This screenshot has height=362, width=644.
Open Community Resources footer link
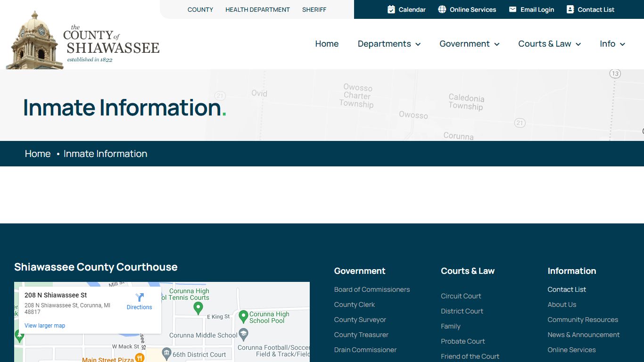point(583,320)
